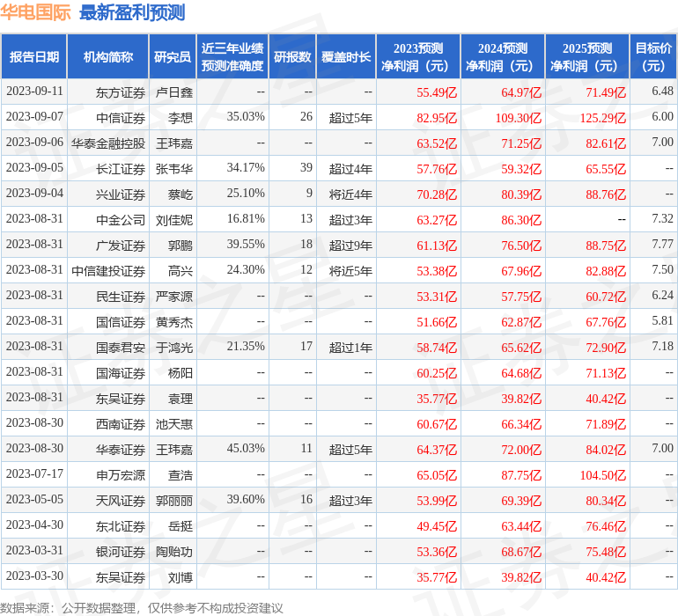The image size is (678, 616).
Task: Select the 研报数 column header
Action: (x=292, y=56)
